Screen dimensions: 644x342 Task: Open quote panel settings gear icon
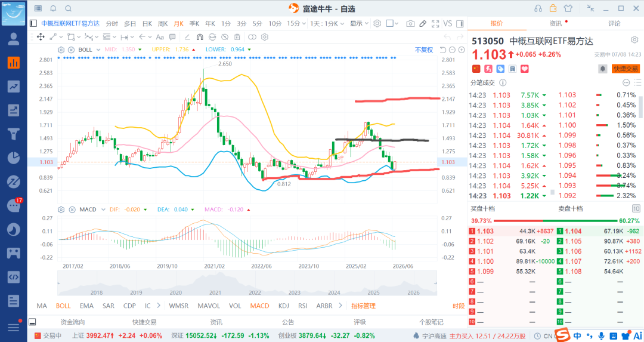(x=634, y=40)
